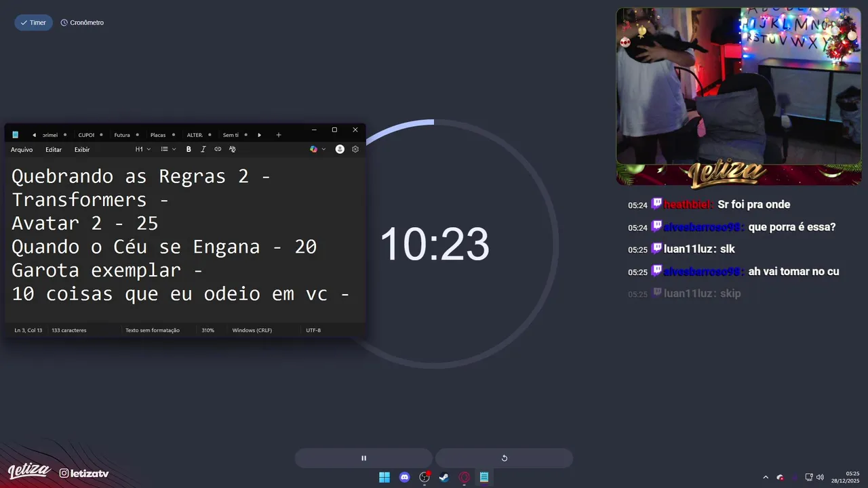Click the 'Quebrando as Regras 2 -' line
The height and width of the screenshot is (488, 868).
point(141,176)
